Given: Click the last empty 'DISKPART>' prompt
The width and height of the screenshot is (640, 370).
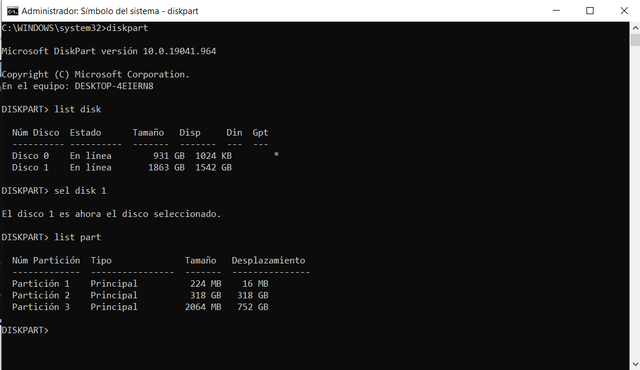Looking at the screenshot, I should 25,330.
